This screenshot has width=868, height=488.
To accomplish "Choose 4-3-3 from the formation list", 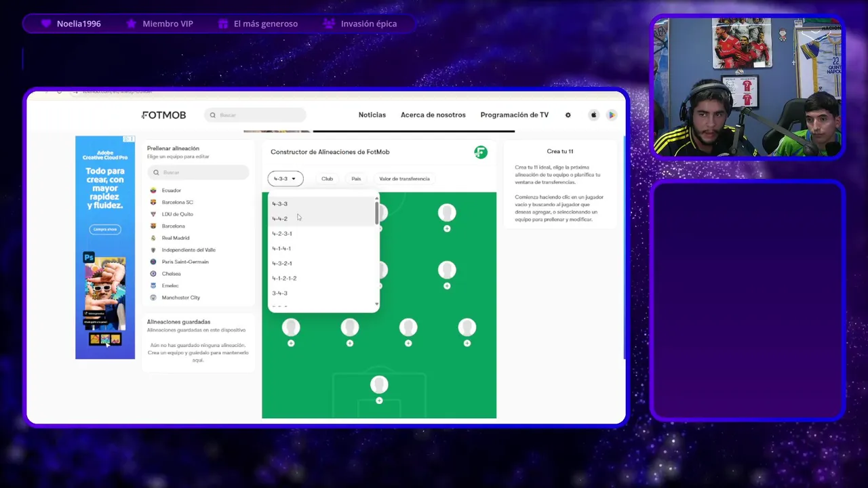I will coord(322,204).
